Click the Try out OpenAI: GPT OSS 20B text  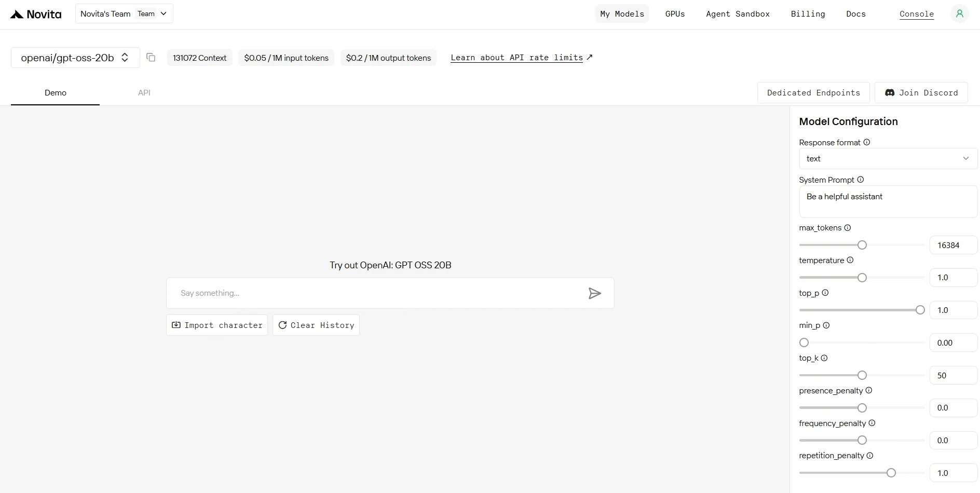[x=390, y=265]
